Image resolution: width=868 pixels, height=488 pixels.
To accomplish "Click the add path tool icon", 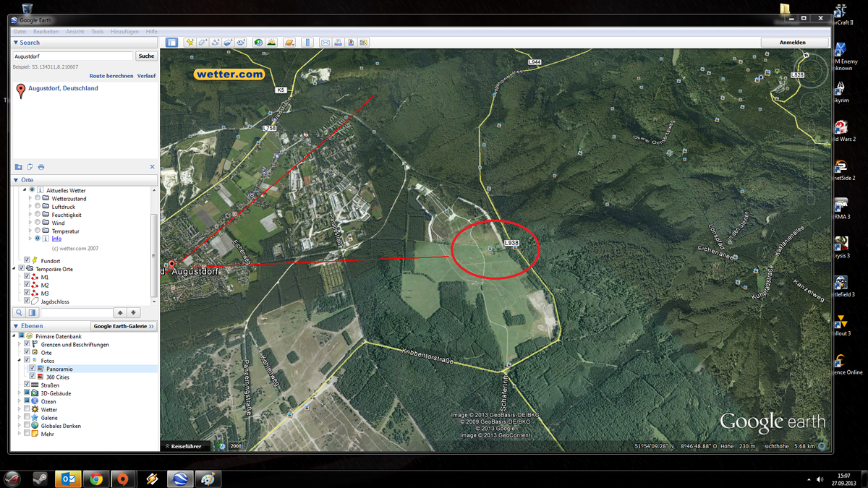I will [216, 43].
